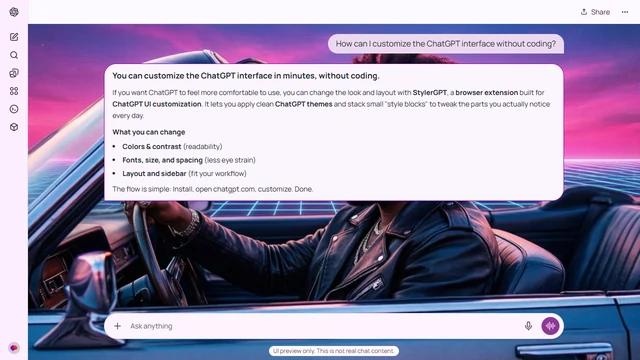This screenshot has height=360, width=640.
Task: Click the microphone dictation icon
Action: click(528, 326)
